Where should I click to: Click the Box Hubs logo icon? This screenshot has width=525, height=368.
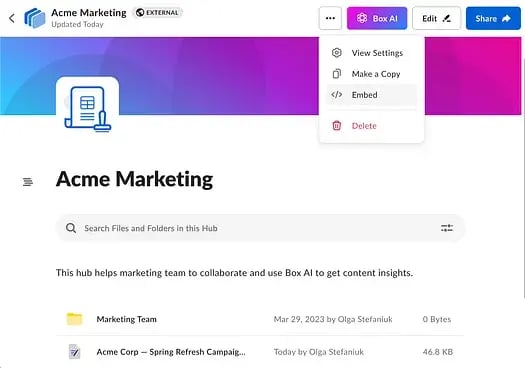pos(35,18)
